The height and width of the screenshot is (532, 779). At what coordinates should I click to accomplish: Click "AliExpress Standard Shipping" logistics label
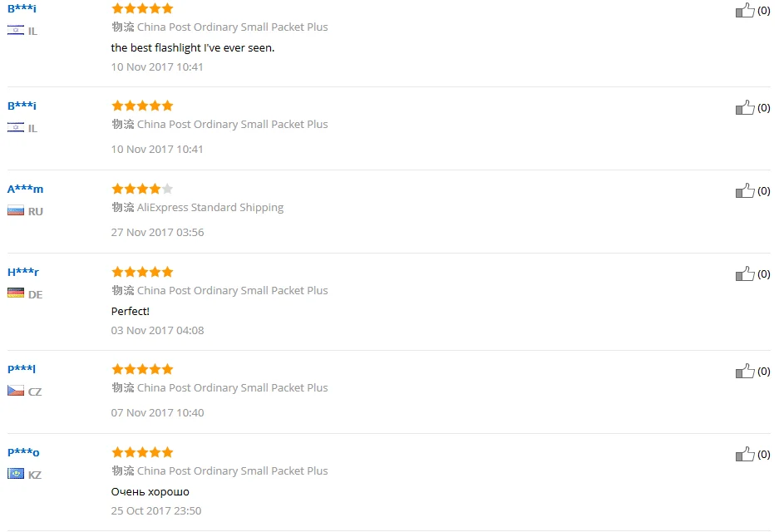coord(210,208)
